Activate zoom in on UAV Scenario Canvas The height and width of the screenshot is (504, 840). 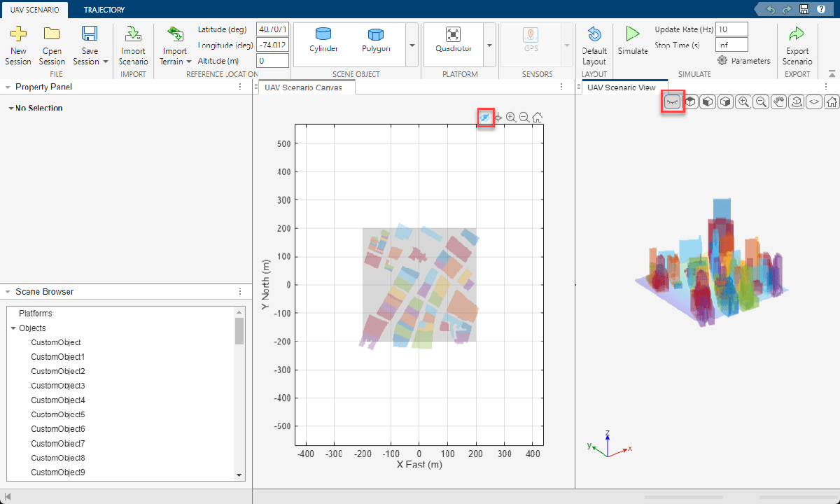pyautogui.click(x=511, y=117)
